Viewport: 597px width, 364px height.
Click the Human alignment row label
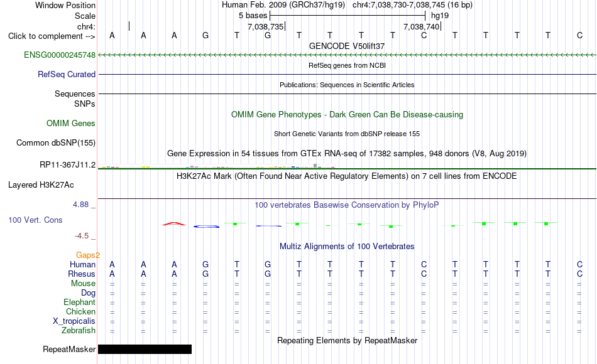pos(82,265)
